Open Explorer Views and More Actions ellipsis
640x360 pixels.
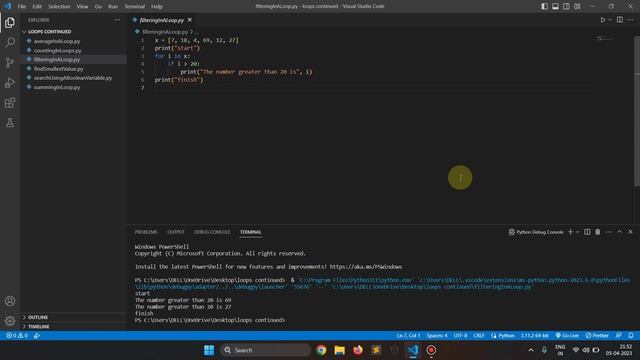[x=117, y=20]
